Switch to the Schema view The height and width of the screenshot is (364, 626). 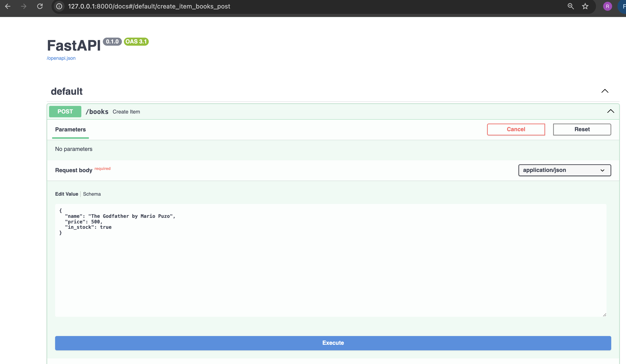pyautogui.click(x=92, y=194)
